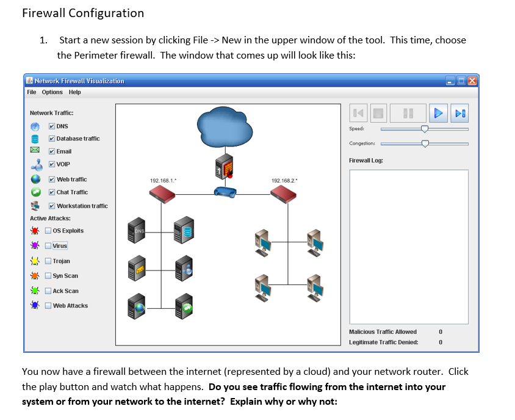The height and width of the screenshot is (420, 515).
Task: Click the purple Virus bug icon
Action: (x=35, y=245)
